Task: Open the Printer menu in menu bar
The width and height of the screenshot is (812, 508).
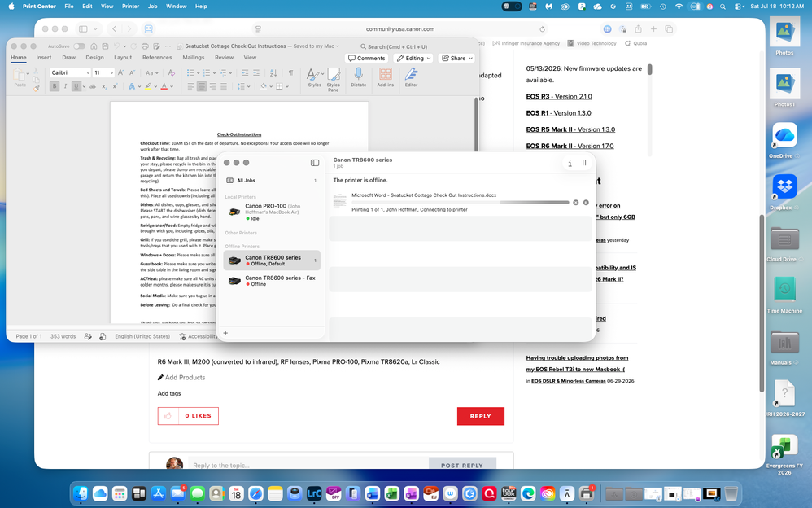Action: 130,7
